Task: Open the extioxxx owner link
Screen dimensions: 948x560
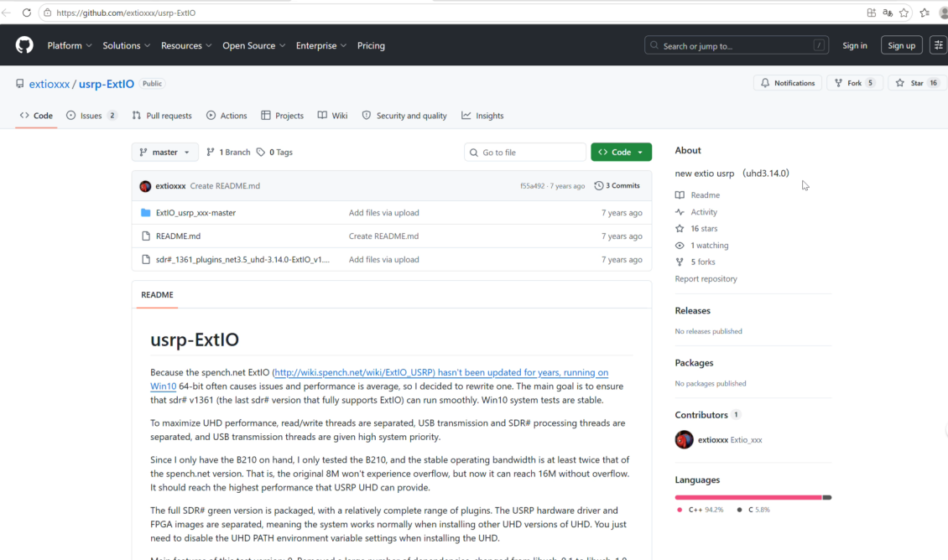Action: coord(49,84)
